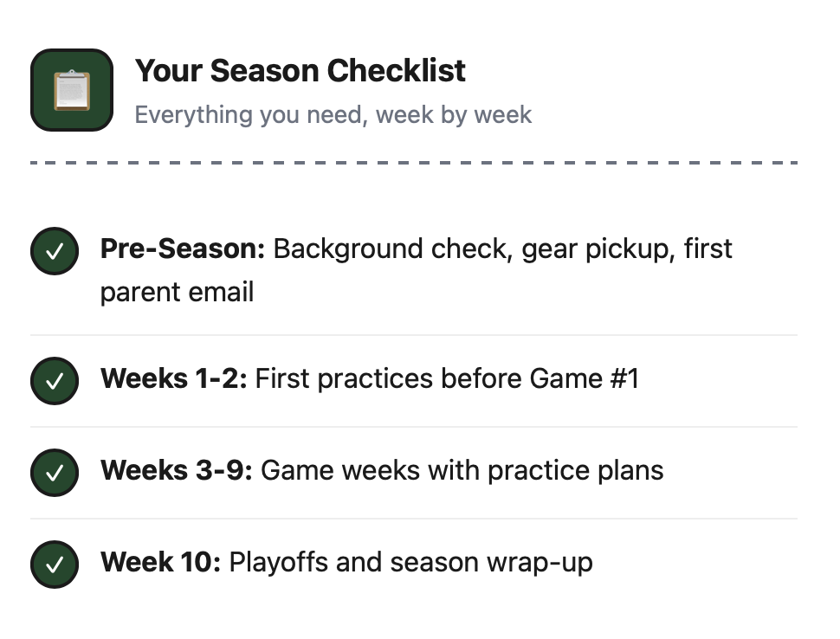Image resolution: width=840 pixels, height=639 pixels.
Task: Toggle the Weeks 3-9 checkmark circle
Action: tap(55, 472)
